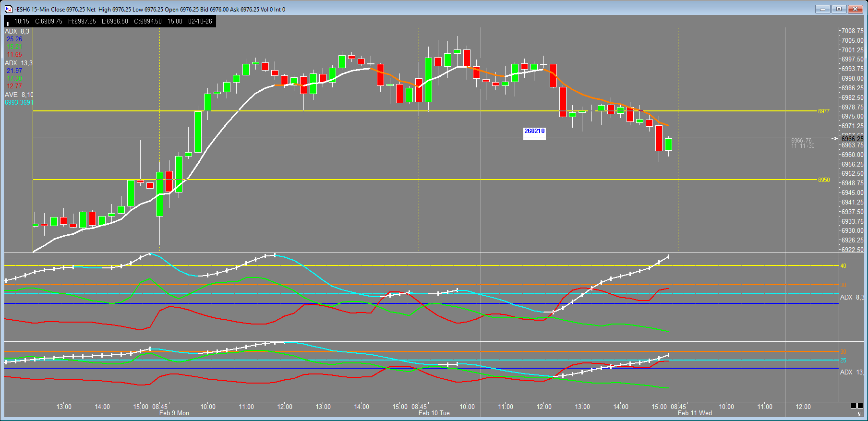
Task: Select the ADX 13,3 indicator label at top-left
Action: tap(18, 63)
